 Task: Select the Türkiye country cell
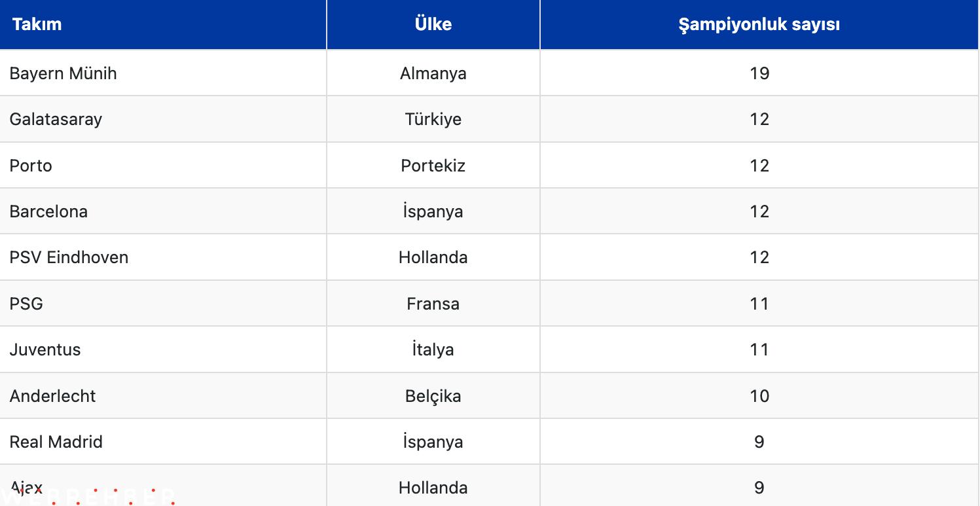tap(433, 119)
